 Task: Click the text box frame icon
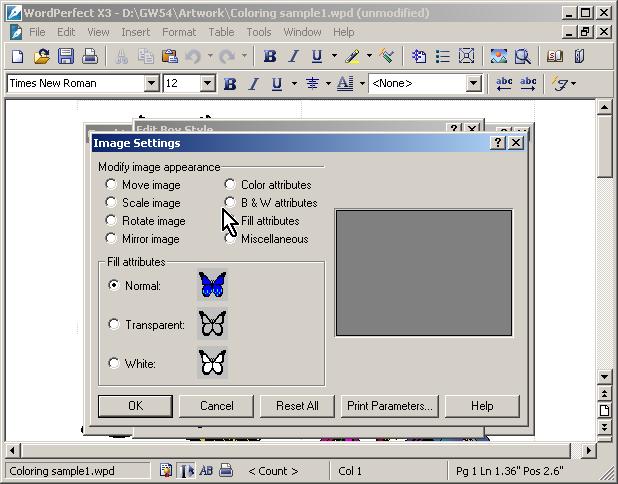click(466, 56)
